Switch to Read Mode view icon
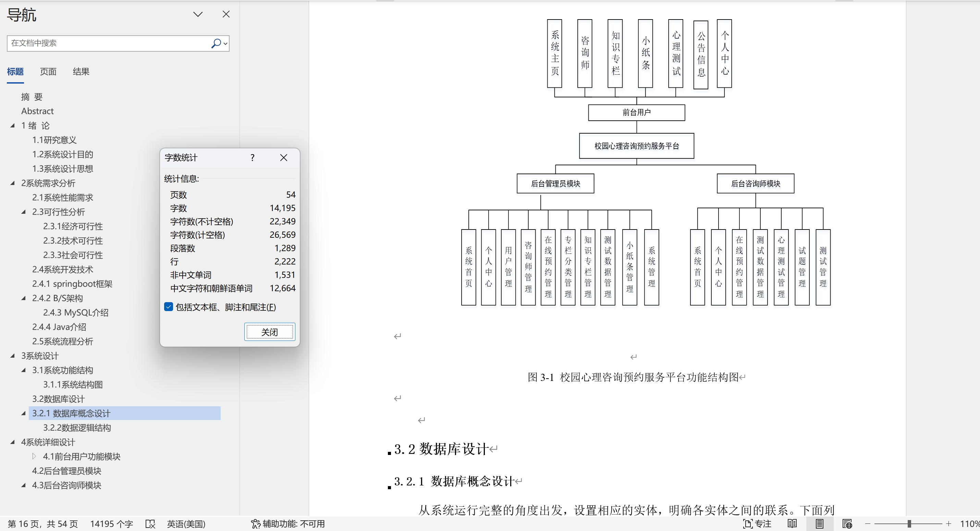Screen dimensions: 980x531 pos(793,524)
